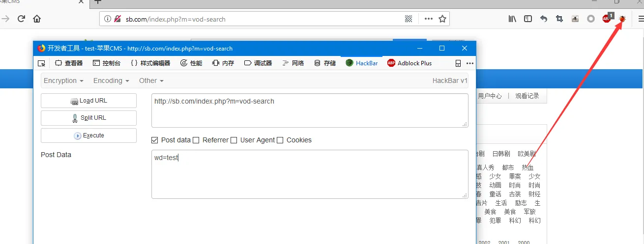Bookmark this page with the star icon
Image resolution: width=644 pixels, height=244 pixels.
tap(442, 19)
